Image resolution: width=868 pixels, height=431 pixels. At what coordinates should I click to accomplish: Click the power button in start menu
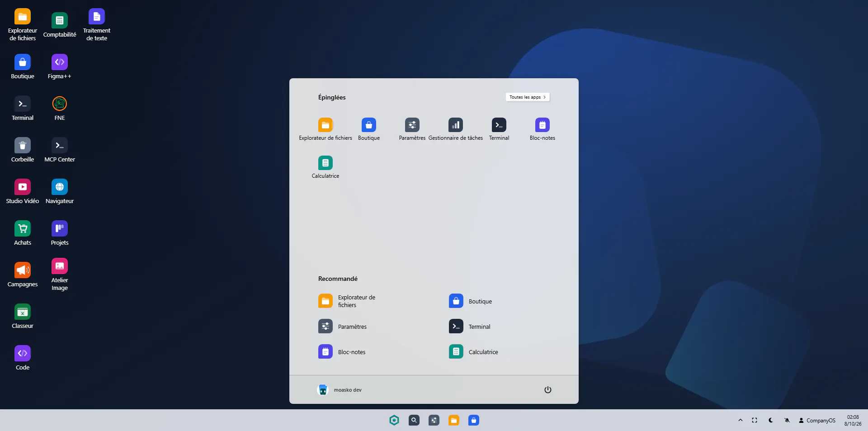click(x=548, y=390)
